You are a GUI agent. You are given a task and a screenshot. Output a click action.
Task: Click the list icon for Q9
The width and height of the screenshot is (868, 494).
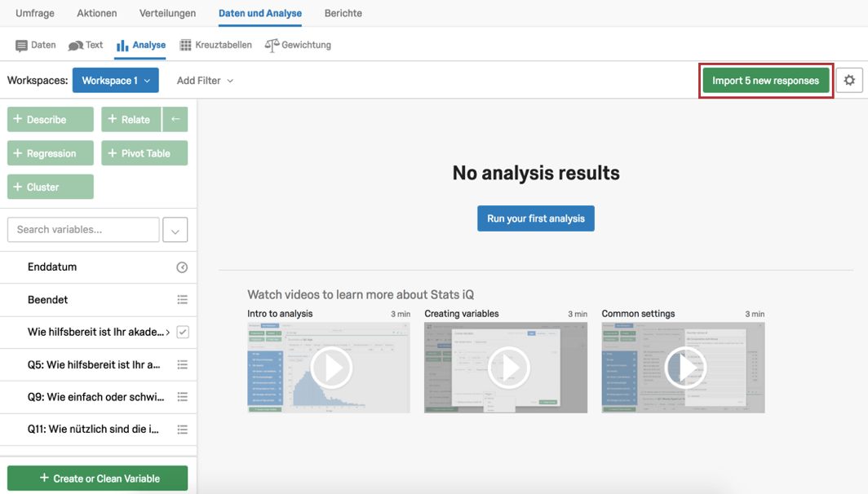(x=182, y=397)
